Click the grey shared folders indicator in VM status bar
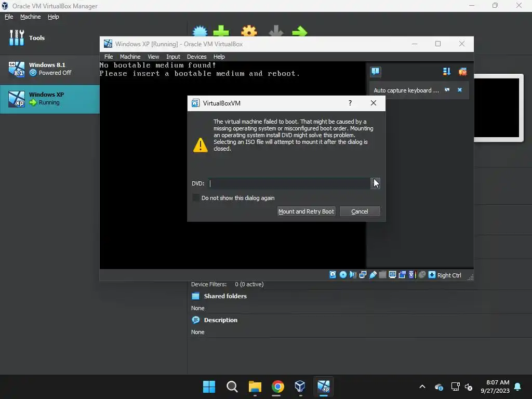532x399 pixels. pos(382,275)
